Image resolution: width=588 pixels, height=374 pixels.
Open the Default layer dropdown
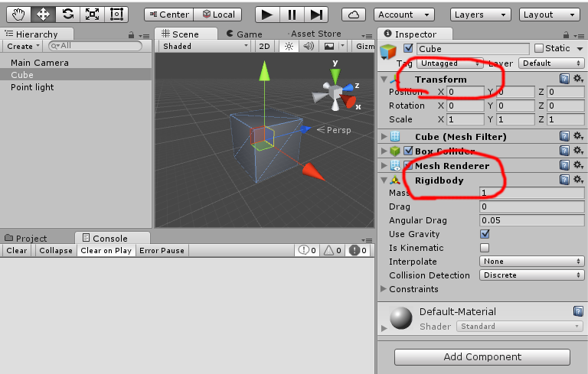click(551, 63)
